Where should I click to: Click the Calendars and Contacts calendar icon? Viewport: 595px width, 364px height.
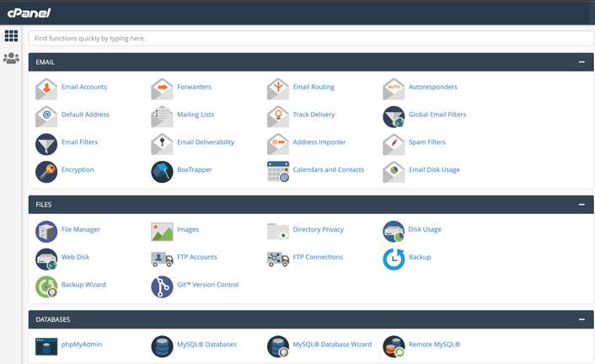click(x=278, y=172)
